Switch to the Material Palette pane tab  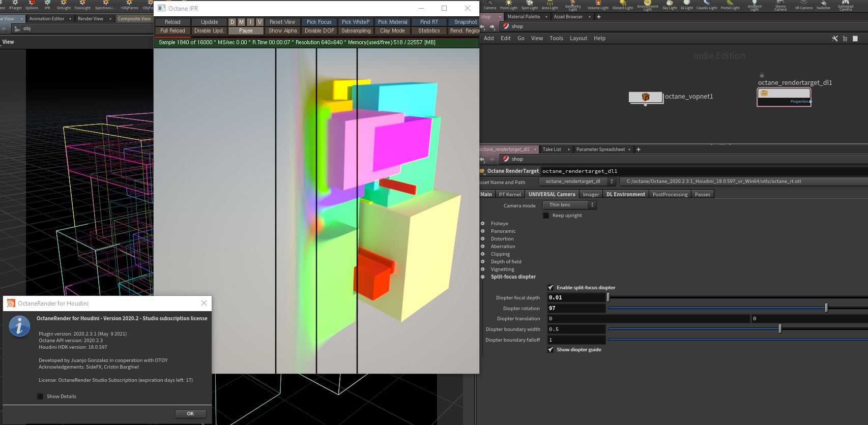point(524,17)
